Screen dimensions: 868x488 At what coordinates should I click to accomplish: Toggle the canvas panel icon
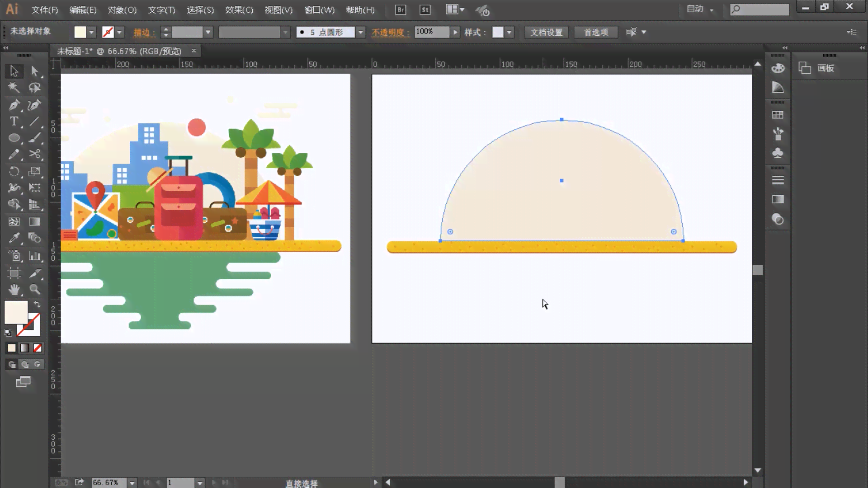(x=805, y=68)
